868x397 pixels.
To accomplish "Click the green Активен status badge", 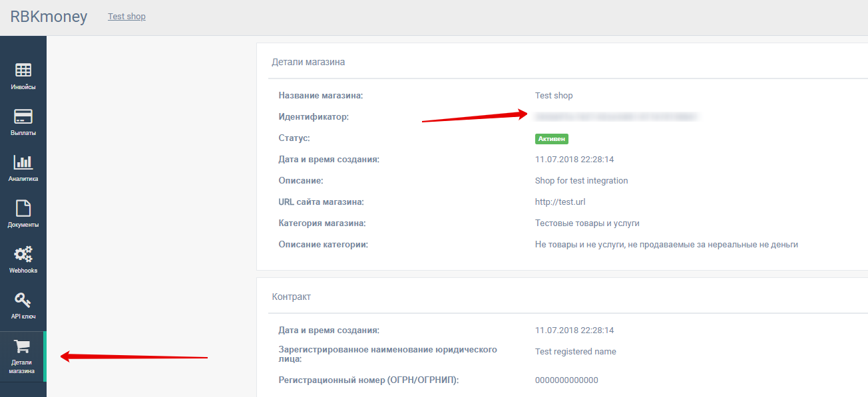I will click(551, 138).
